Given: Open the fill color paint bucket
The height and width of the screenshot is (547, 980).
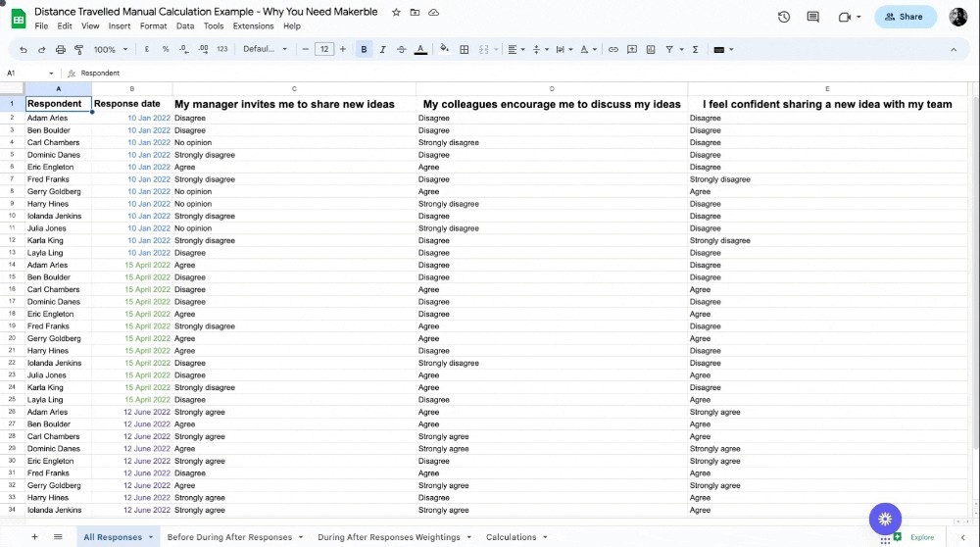Looking at the screenshot, I should (x=444, y=49).
